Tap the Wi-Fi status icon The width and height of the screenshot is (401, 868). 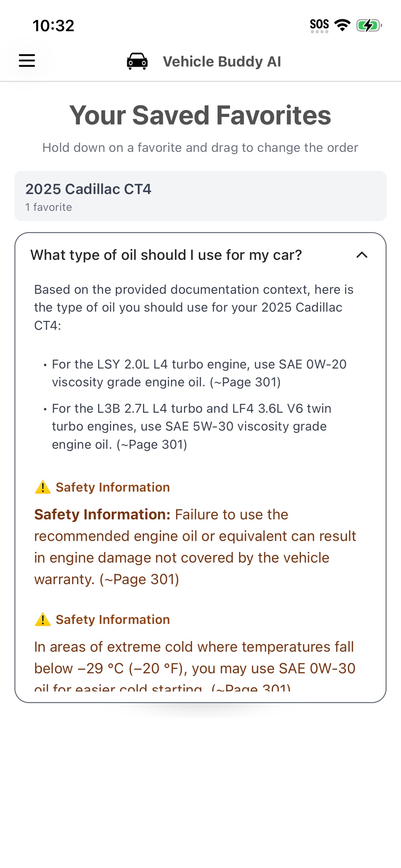click(x=342, y=25)
